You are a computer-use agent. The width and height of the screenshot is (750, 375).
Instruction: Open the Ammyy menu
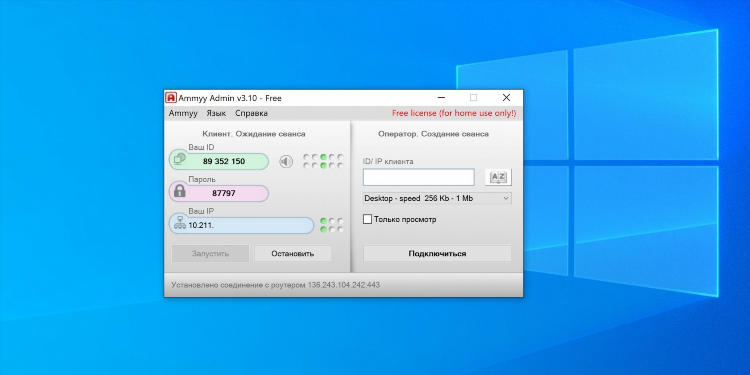point(183,113)
